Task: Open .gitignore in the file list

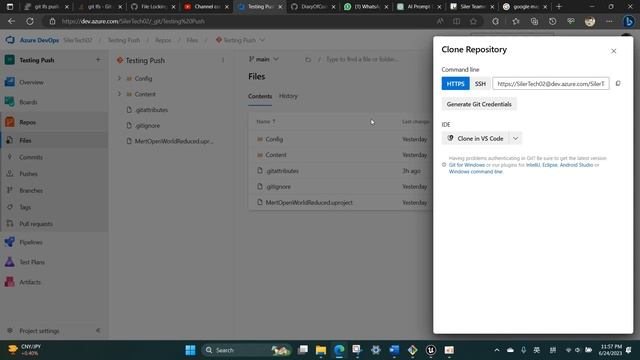Action: click(x=278, y=187)
